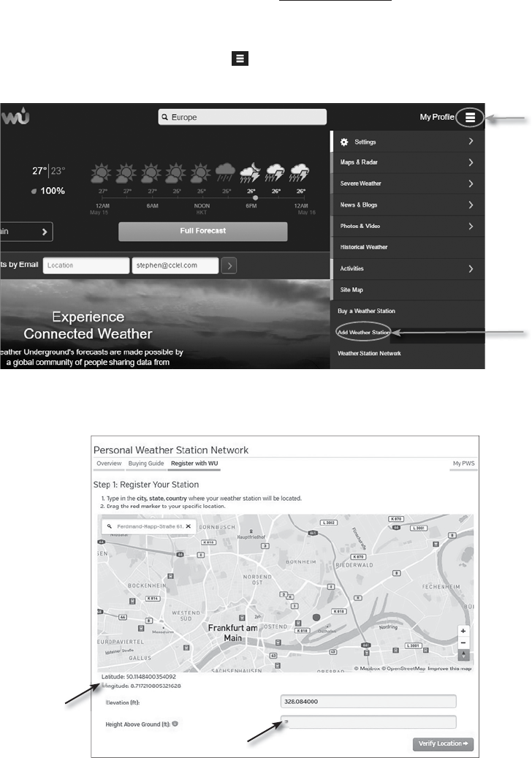The image size is (532, 758).
Task: Click Buy a Weather Station link
Action: [366, 311]
